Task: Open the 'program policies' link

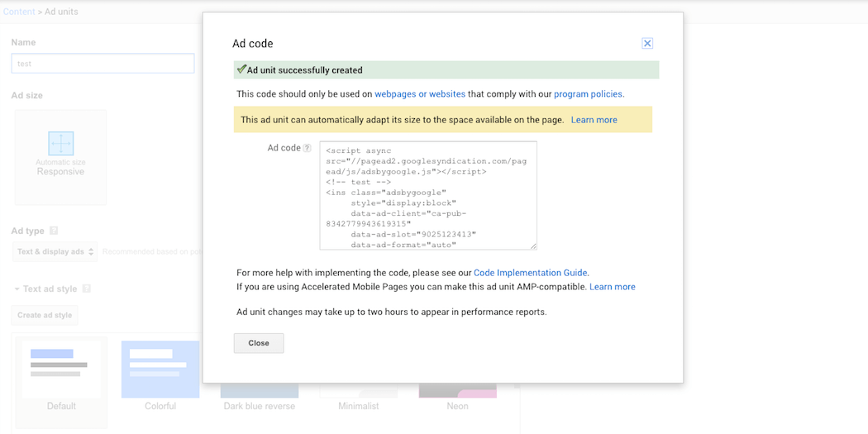Action: point(588,94)
